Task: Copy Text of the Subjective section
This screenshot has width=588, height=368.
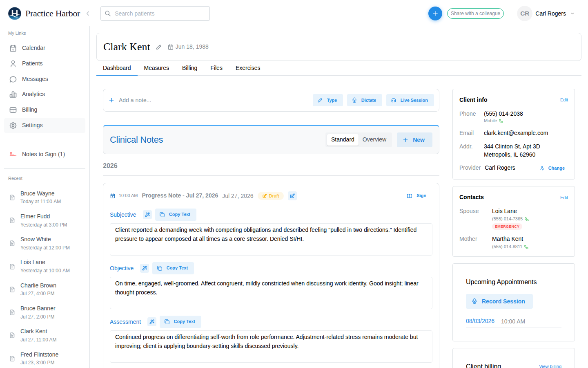Action: tap(176, 215)
